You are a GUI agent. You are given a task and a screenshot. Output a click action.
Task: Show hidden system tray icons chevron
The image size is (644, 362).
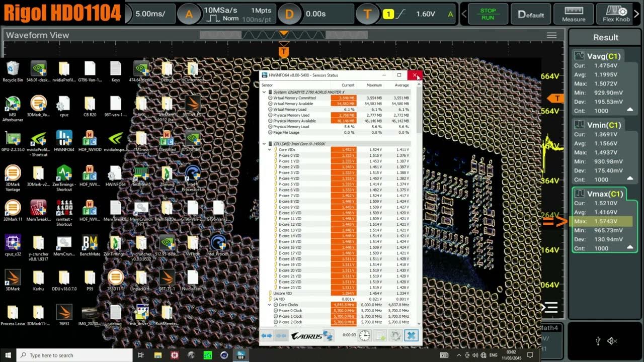[458, 355]
